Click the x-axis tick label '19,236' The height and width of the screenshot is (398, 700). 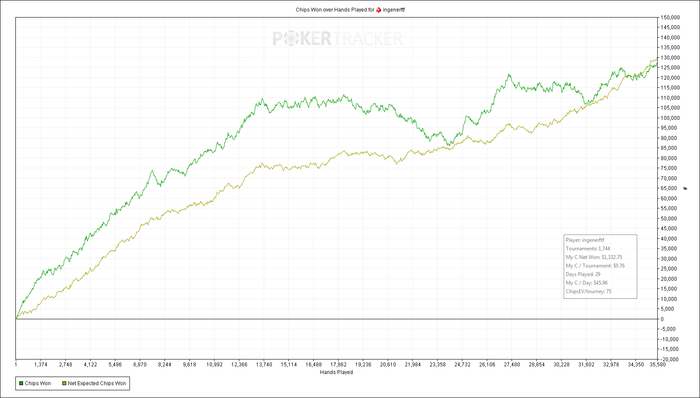pyautogui.click(x=363, y=365)
